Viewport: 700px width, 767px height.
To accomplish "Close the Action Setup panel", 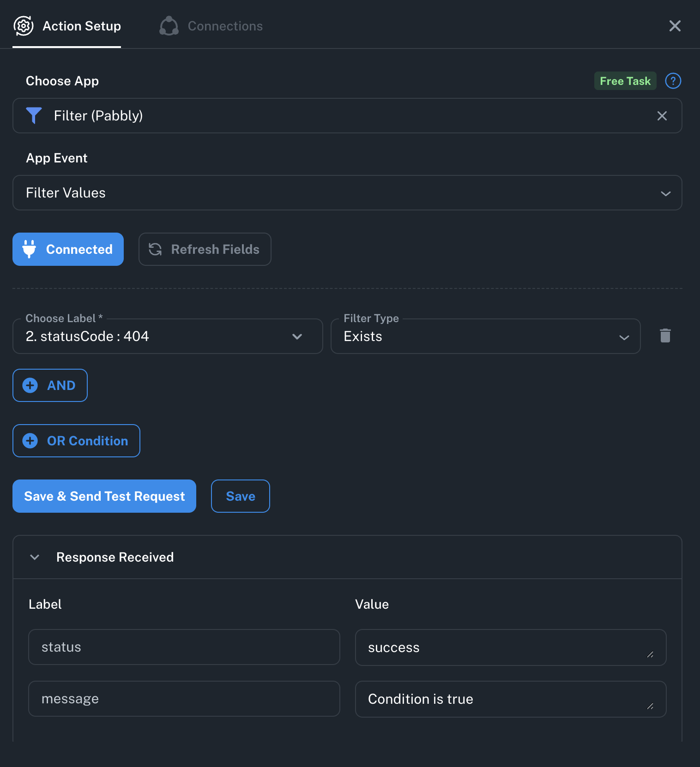I will 675,26.
